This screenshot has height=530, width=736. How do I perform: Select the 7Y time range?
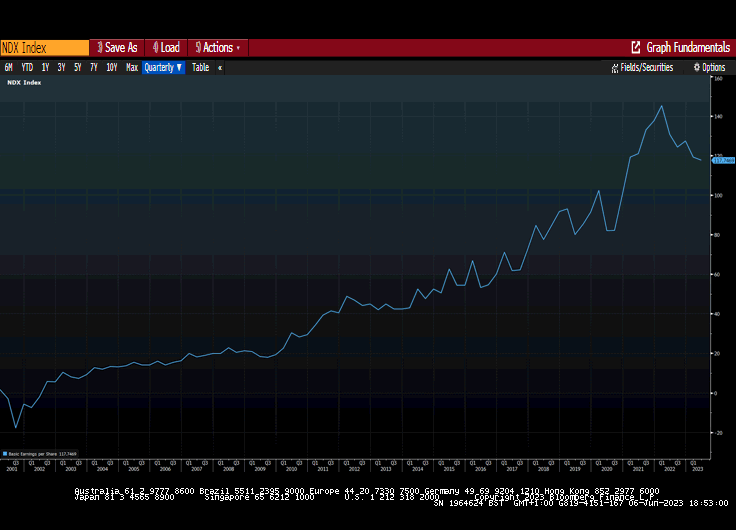93,68
